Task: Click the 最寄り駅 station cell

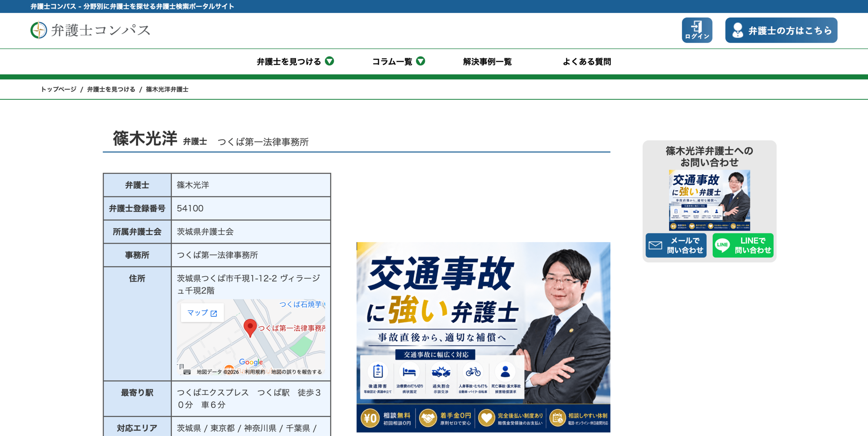Action: 251,398
